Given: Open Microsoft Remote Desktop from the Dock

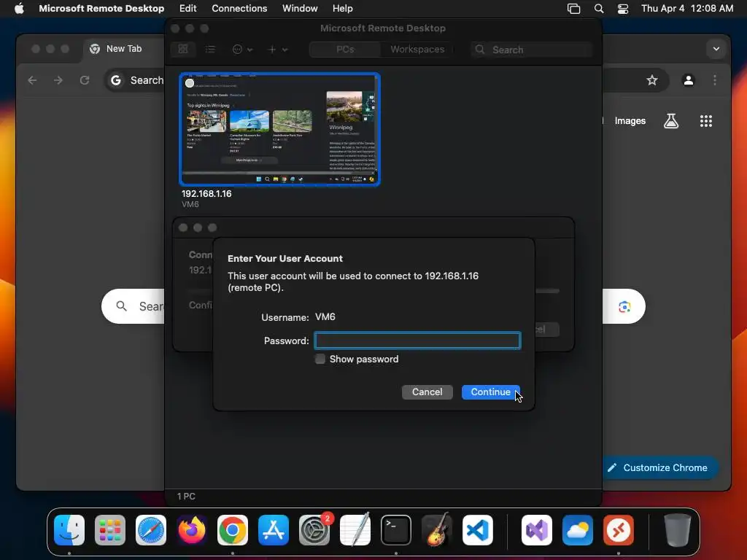Looking at the screenshot, I should point(619,530).
